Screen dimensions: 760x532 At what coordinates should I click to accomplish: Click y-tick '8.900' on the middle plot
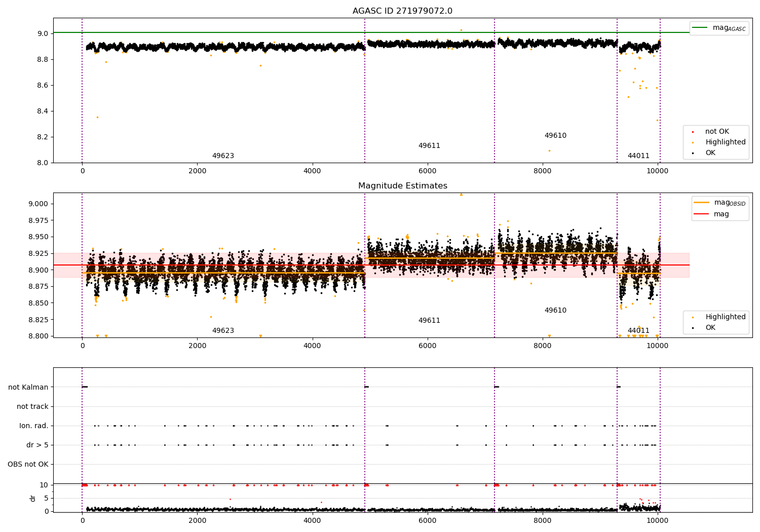pos(39,270)
